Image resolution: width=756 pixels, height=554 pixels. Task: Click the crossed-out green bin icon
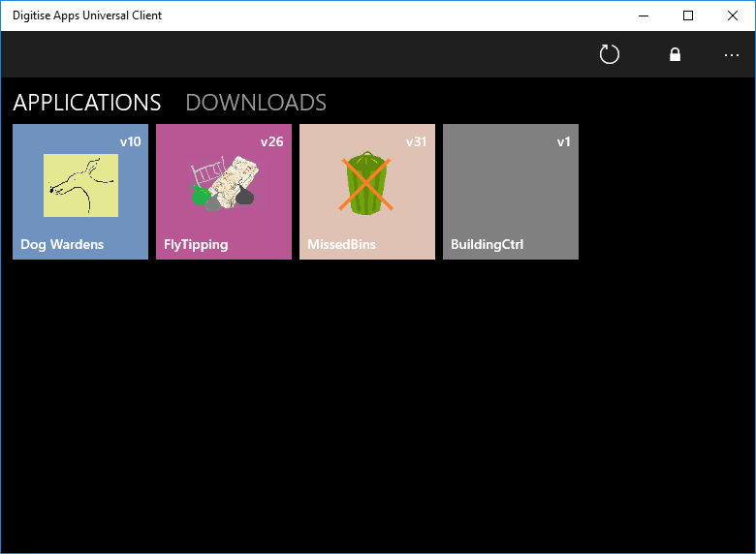[x=366, y=183]
